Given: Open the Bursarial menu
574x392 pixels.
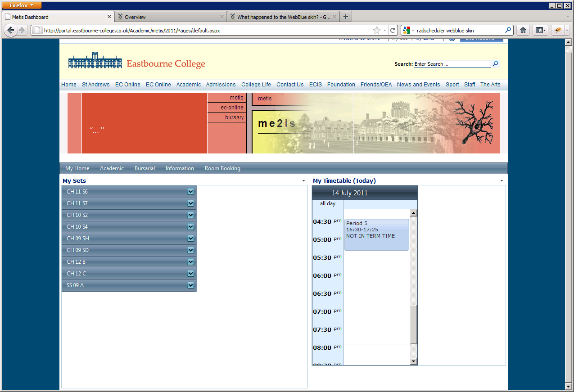Looking at the screenshot, I should [x=145, y=168].
